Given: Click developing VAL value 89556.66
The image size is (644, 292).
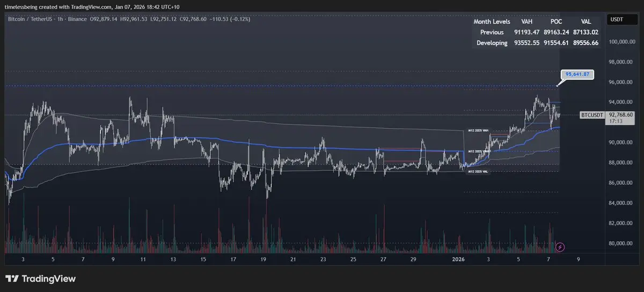Looking at the screenshot, I should click(x=586, y=43).
